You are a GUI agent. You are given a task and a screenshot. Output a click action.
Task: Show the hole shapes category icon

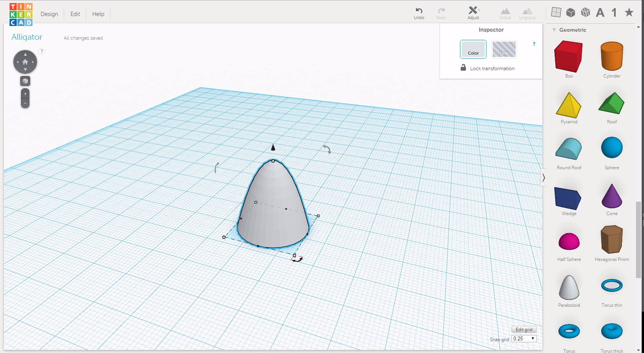point(586,12)
